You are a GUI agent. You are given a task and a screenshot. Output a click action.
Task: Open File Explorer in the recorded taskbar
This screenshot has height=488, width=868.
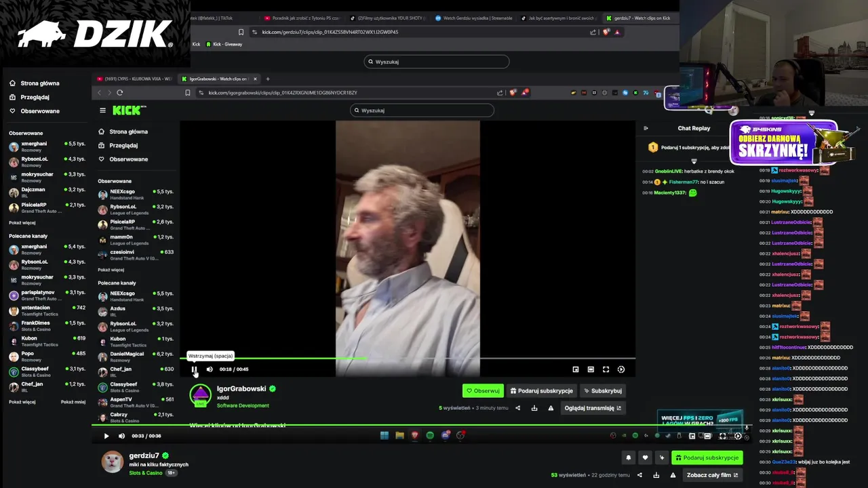pyautogui.click(x=399, y=436)
